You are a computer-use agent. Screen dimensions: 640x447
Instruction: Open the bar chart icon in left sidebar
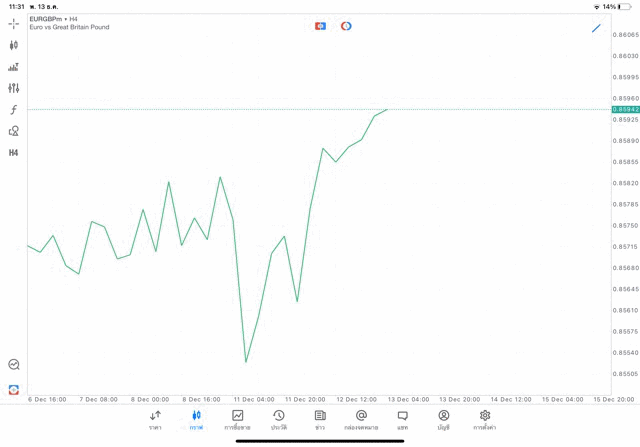click(14, 67)
